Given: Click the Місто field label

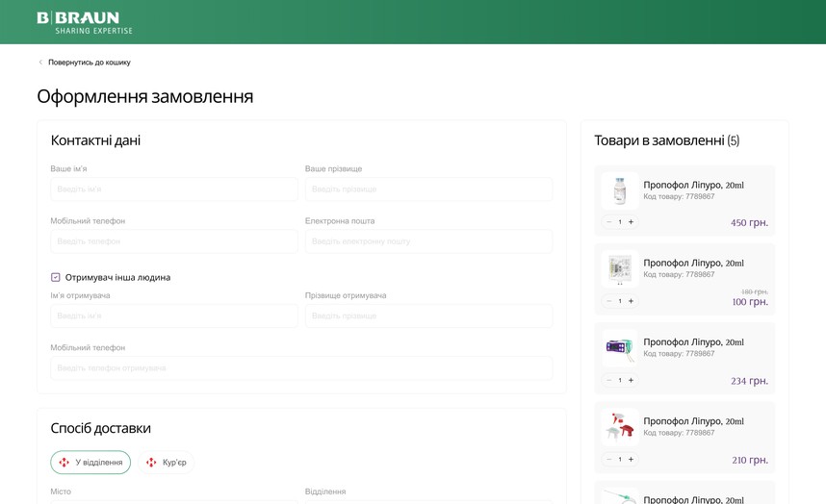Looking at the screenshot, I should [x=61, y=491].
